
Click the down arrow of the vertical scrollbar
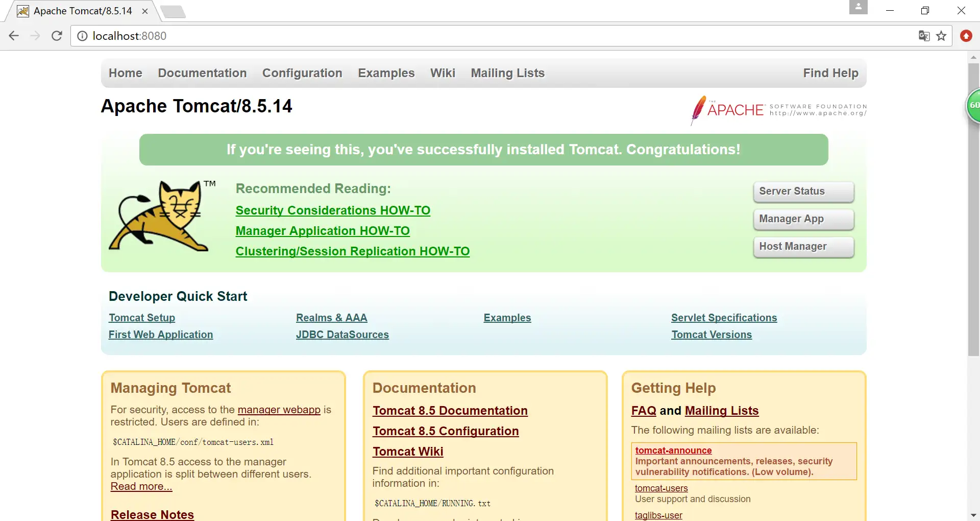[x=974, y=514]
